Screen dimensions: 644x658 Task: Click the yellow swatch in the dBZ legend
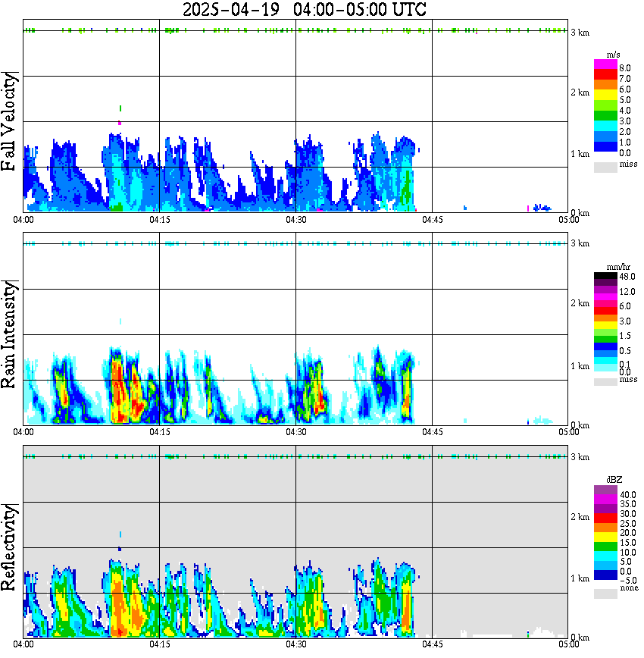605,537
